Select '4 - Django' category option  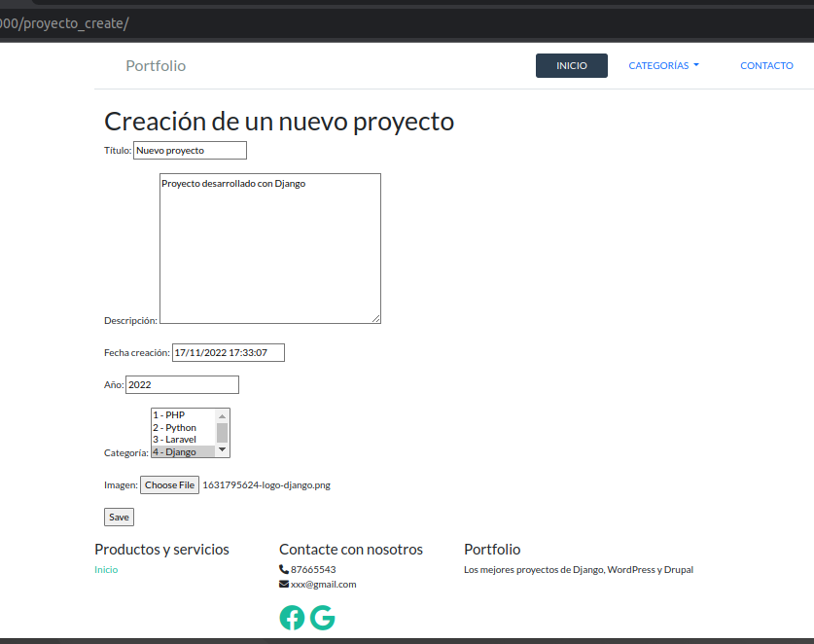[x=182, y=452]
